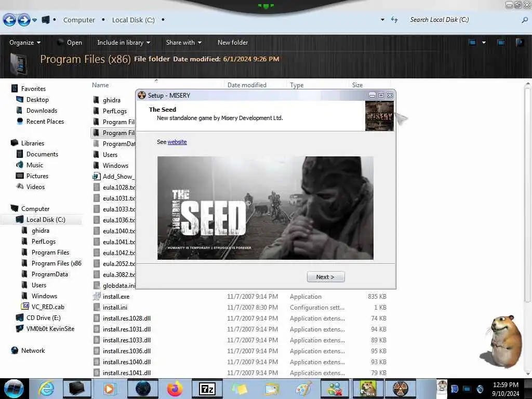Viewport: 532px width, 399px height.
Task: Go back with the Explorer back arrow
Action: [9, 20]
